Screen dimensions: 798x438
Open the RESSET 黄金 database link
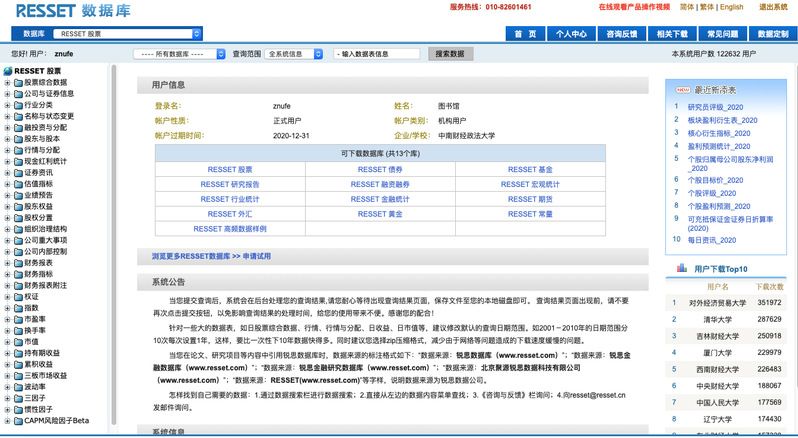pos(380,214)
